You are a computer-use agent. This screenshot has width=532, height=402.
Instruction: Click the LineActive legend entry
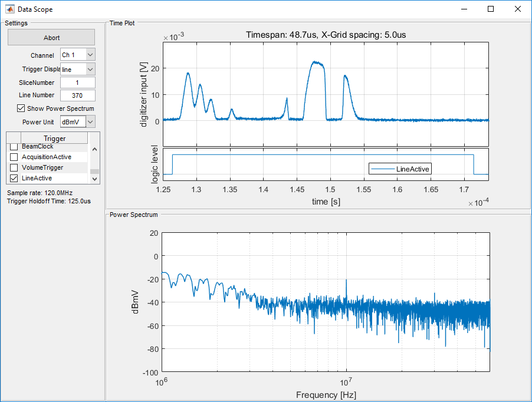coord(400,169)
